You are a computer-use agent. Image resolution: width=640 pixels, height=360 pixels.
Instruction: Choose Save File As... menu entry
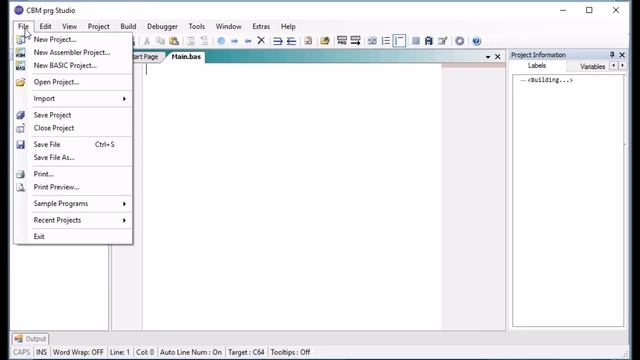click(x=54, y=158)
